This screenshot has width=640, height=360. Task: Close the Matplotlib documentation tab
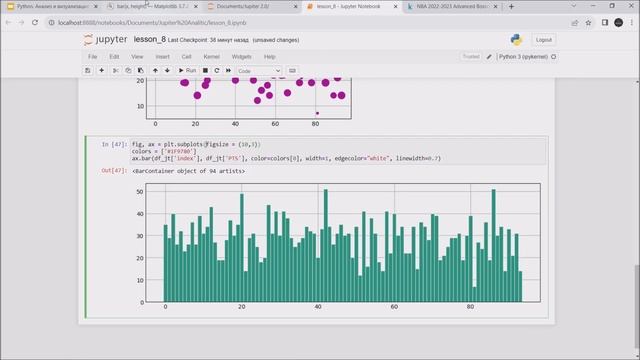(196, 7)
